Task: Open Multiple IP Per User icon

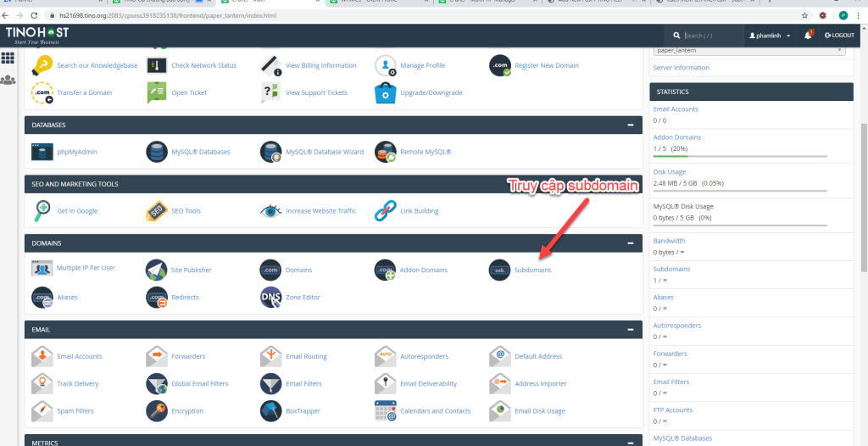Action: 42,269
